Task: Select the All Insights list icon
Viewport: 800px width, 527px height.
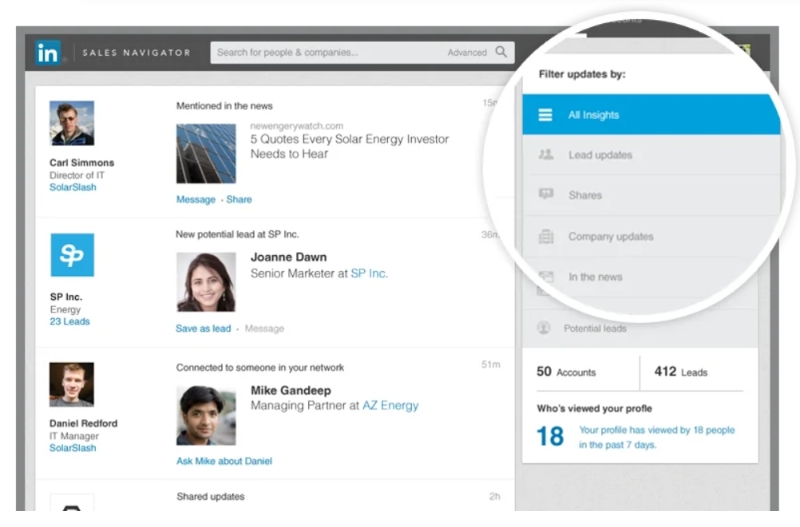Action: 545,115
